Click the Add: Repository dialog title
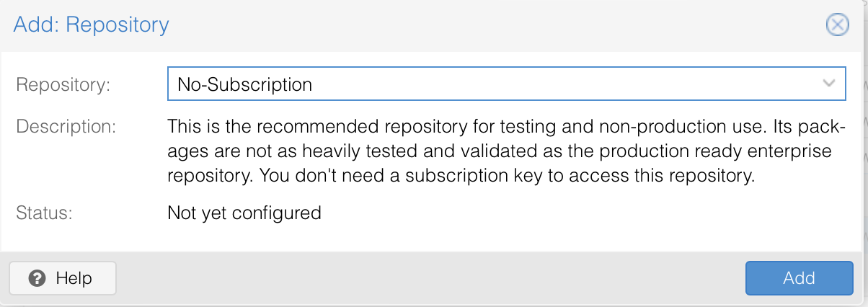The width and height of the screenshot is (868, 307). click(x=92, y=25)
